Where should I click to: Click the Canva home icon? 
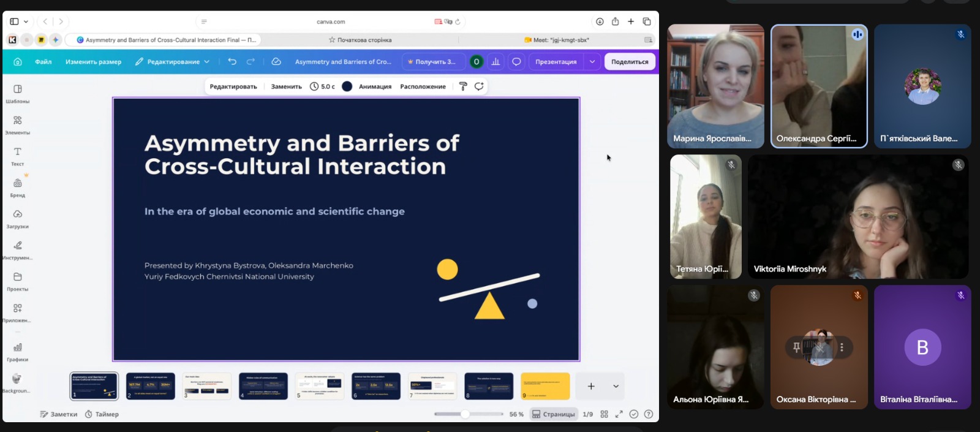click(18, 62)
